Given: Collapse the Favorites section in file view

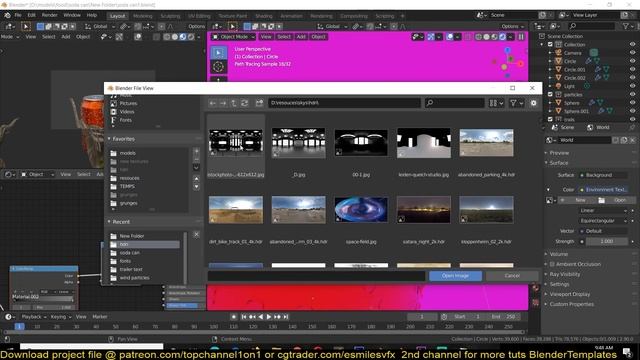Looking at the screenshot, I should (109, 139).
